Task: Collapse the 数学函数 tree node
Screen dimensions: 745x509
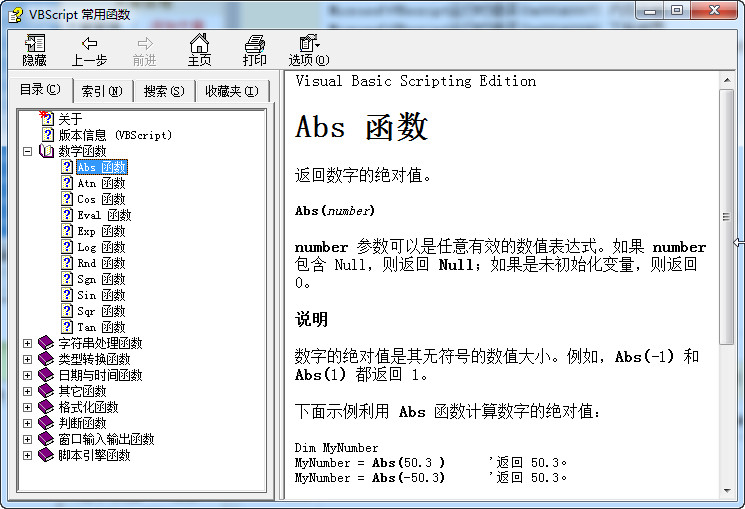Action: pyautogui.click(x=28, y=151)
